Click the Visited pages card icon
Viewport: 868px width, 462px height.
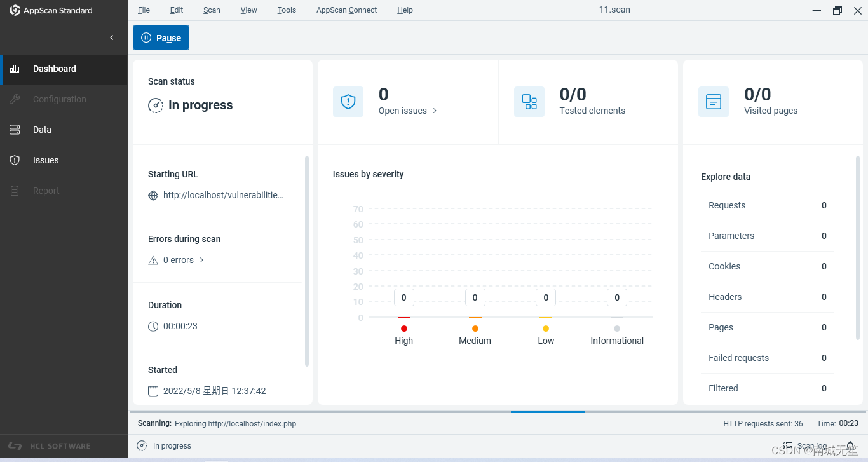pyautogui.click(x=714, y=102)
